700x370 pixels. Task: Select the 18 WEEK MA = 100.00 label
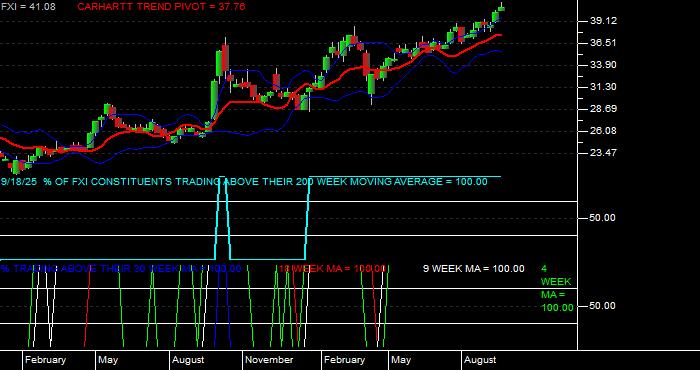pos(332,269)
